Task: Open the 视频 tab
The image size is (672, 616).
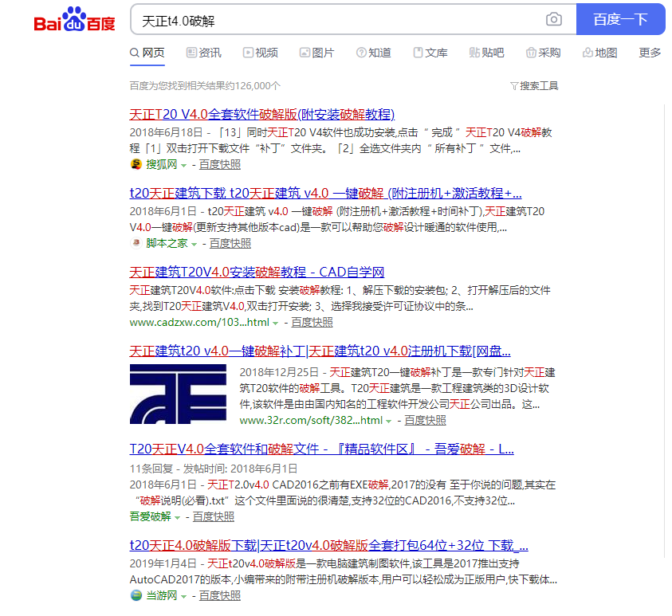Action: 261,53
